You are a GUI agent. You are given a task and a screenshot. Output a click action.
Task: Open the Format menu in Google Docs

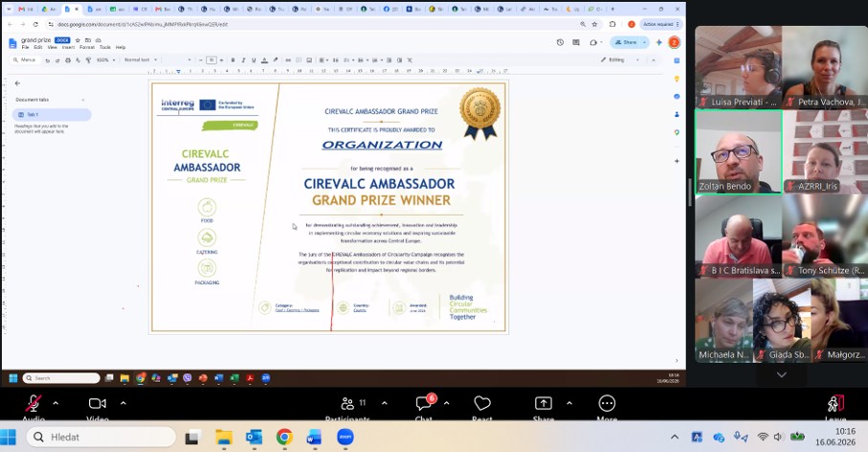[87, 48]
